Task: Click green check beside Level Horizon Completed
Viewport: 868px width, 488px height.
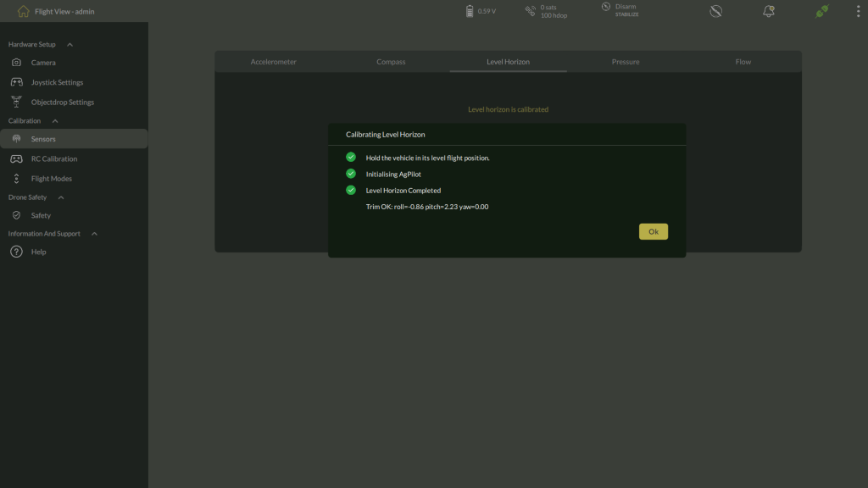Action: (x=351, y=190)
